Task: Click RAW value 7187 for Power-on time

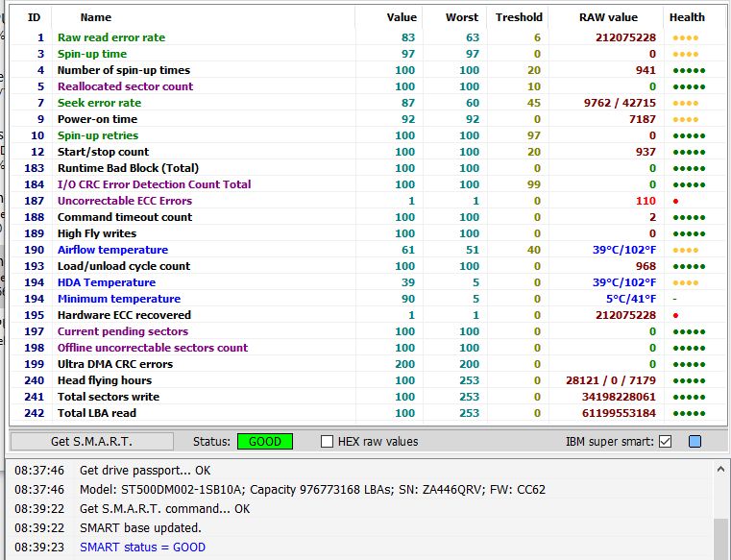Action: click(643, 119)
